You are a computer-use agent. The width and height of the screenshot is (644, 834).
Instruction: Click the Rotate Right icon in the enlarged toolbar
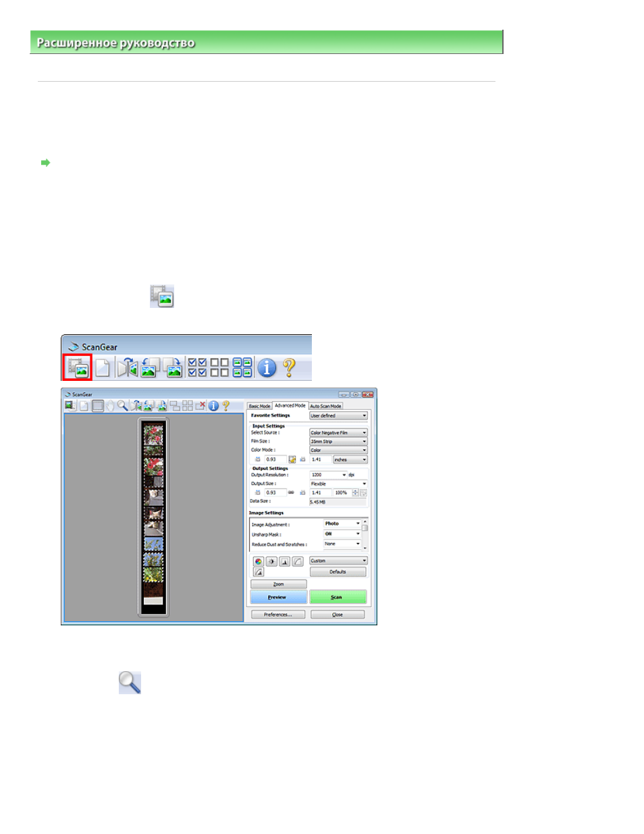tap(173, 368)
